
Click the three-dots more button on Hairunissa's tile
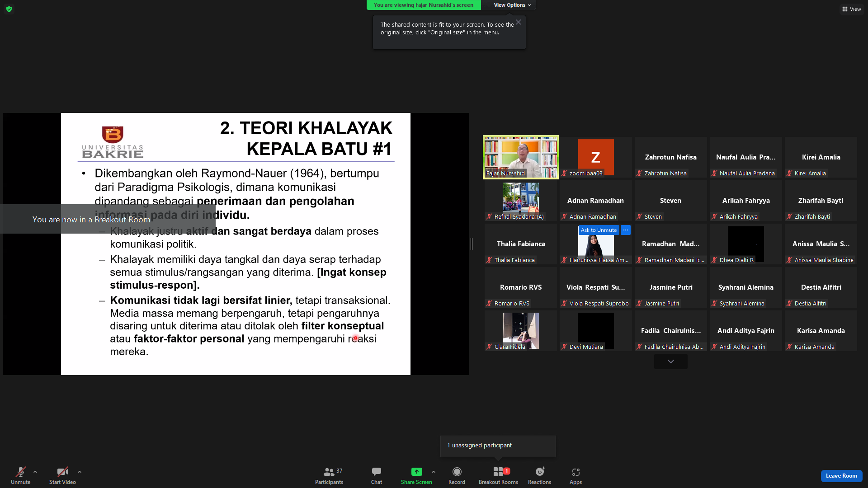click(x=626, y=230)
